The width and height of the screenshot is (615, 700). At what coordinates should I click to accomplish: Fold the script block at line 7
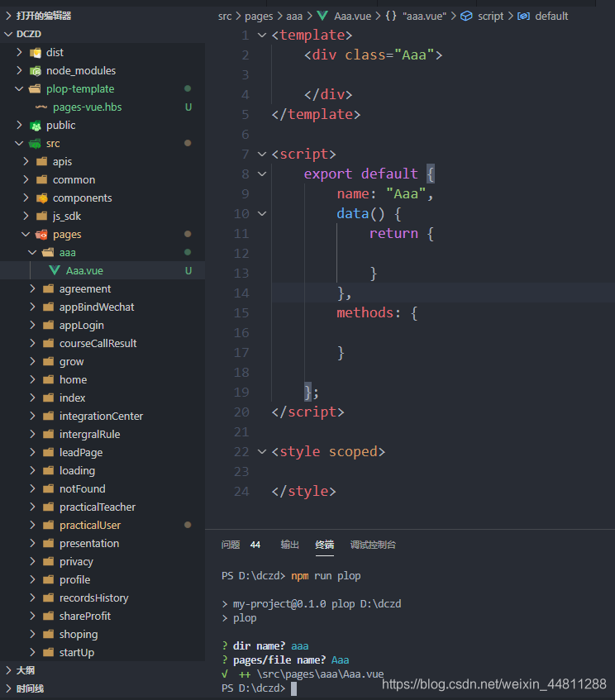[x=262, y=154]
